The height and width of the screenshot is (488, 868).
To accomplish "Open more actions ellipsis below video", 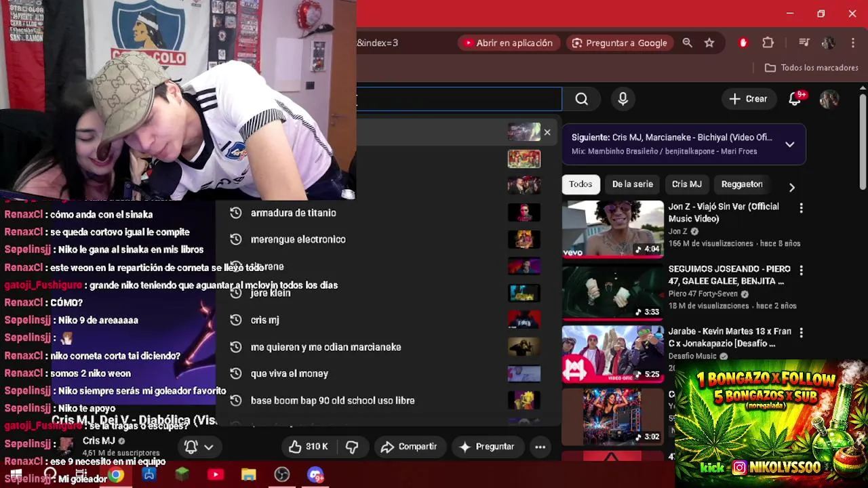I will pyautogui.click(x=540, y=447).
